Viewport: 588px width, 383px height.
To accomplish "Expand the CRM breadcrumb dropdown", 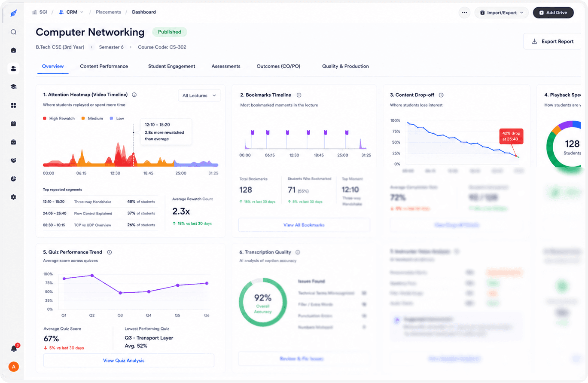I will click(x=71, y=12).
